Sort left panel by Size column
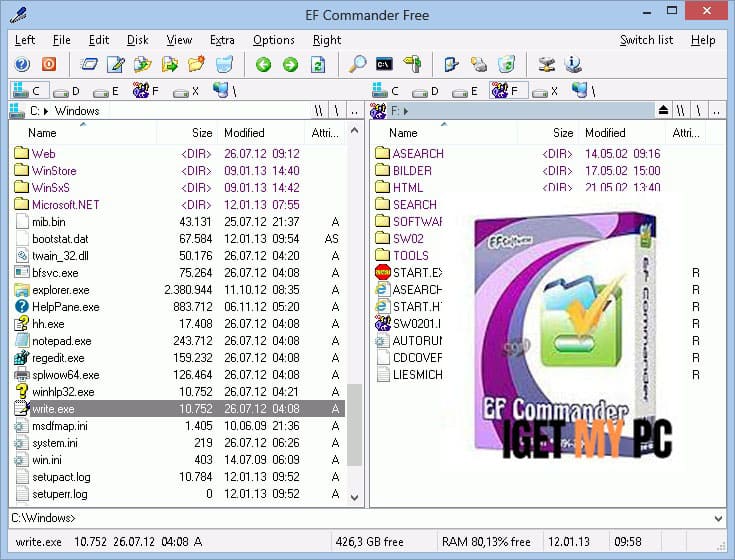735x560 pixels. [x=187, y=133]
